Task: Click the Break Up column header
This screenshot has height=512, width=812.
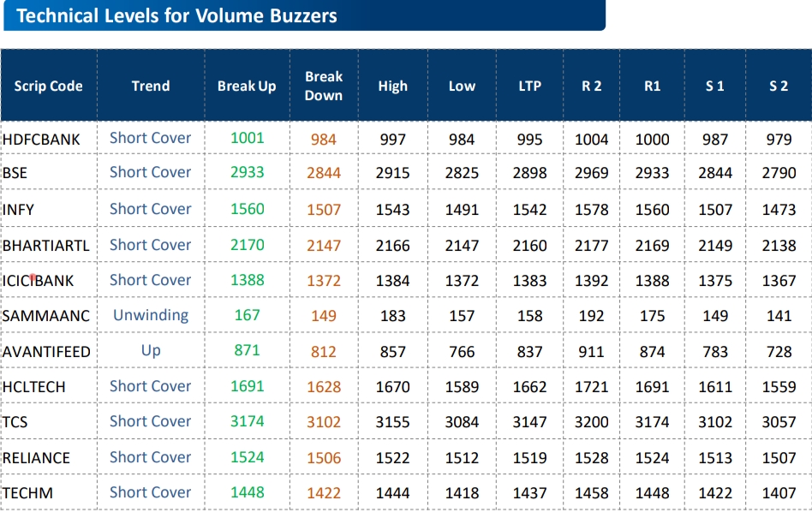Action: [247, 86]
